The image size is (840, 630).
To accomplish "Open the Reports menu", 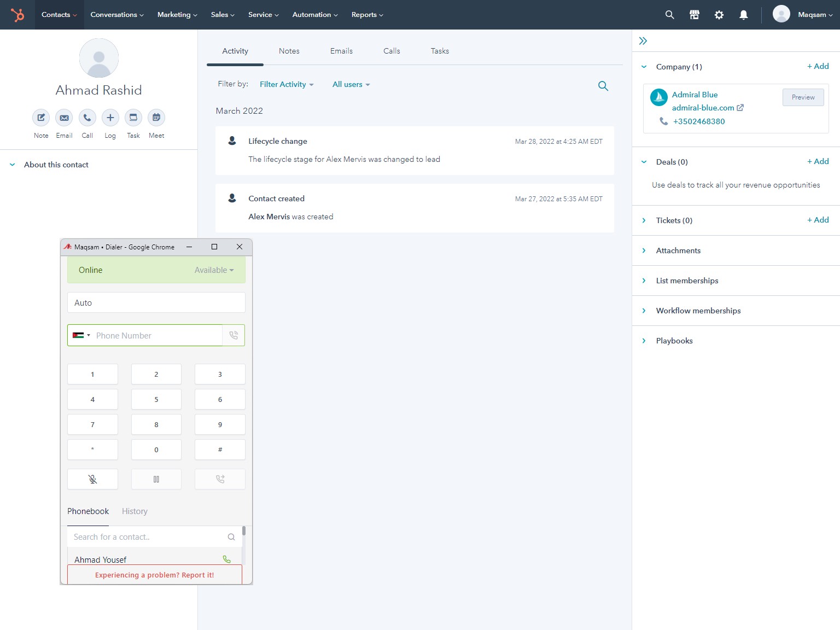I will point(367,15).
